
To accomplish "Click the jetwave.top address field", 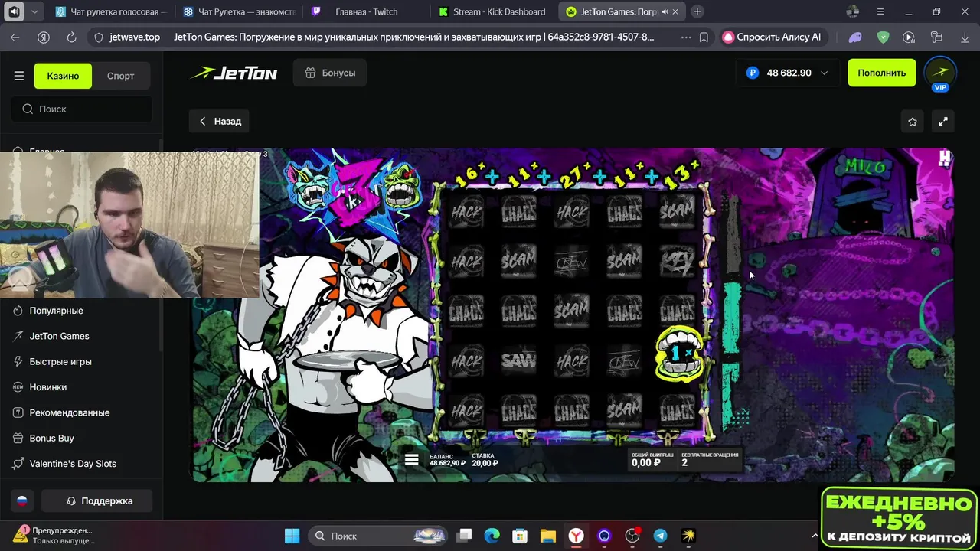I will [x=135, y=37].
